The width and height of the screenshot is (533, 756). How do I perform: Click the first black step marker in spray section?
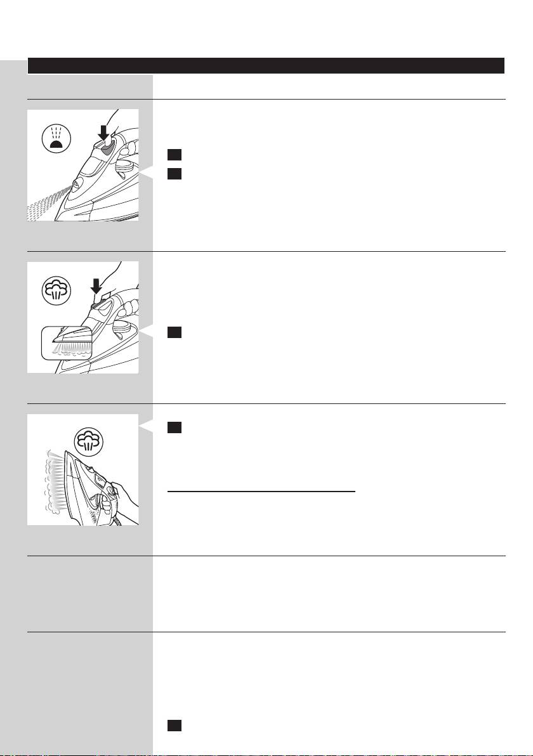(174, 155)
